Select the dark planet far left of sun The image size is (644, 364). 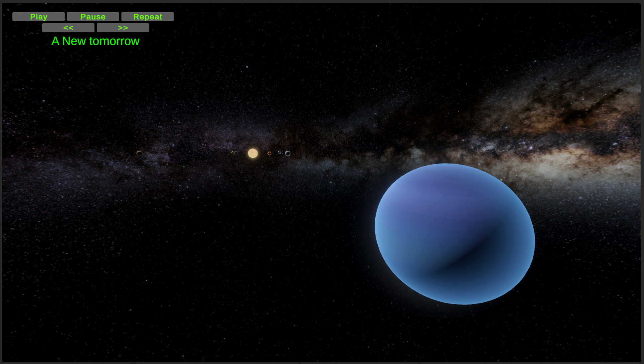(139, 153)
